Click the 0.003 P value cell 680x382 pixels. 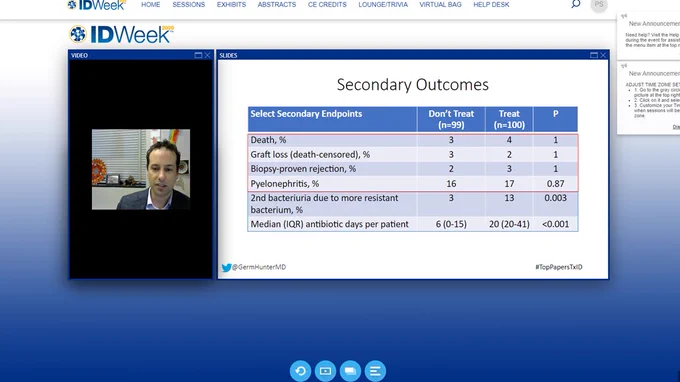click(x=556, y=198)
